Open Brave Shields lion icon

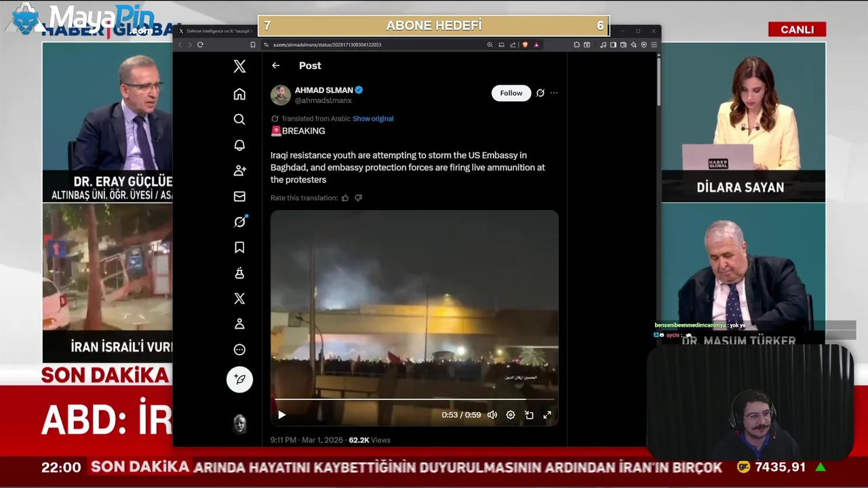coord(525,45)
